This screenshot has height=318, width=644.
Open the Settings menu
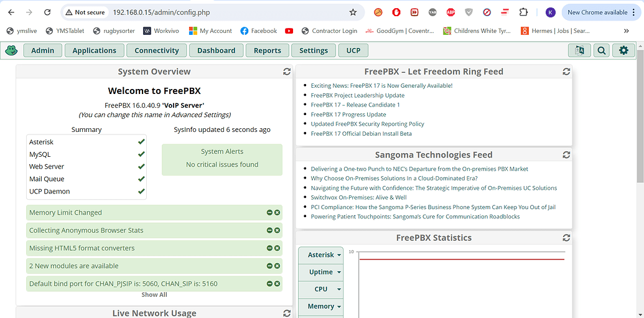pos(314,50)
